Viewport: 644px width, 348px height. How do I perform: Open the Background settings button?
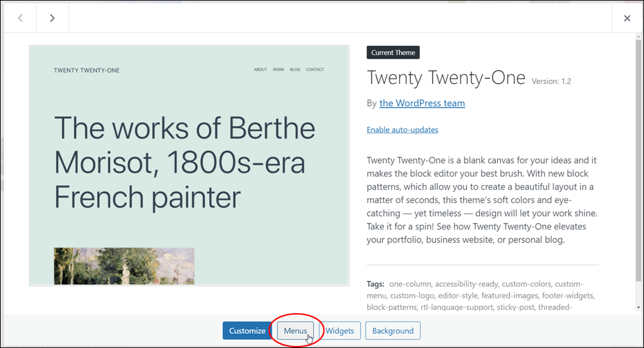click(x=393, y=331)
